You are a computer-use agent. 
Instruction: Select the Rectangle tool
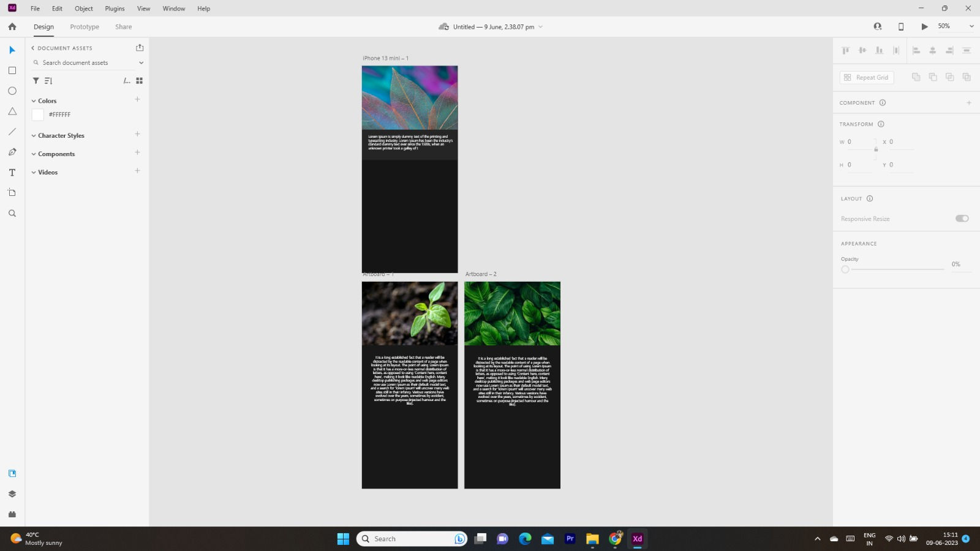coord(12,70)
